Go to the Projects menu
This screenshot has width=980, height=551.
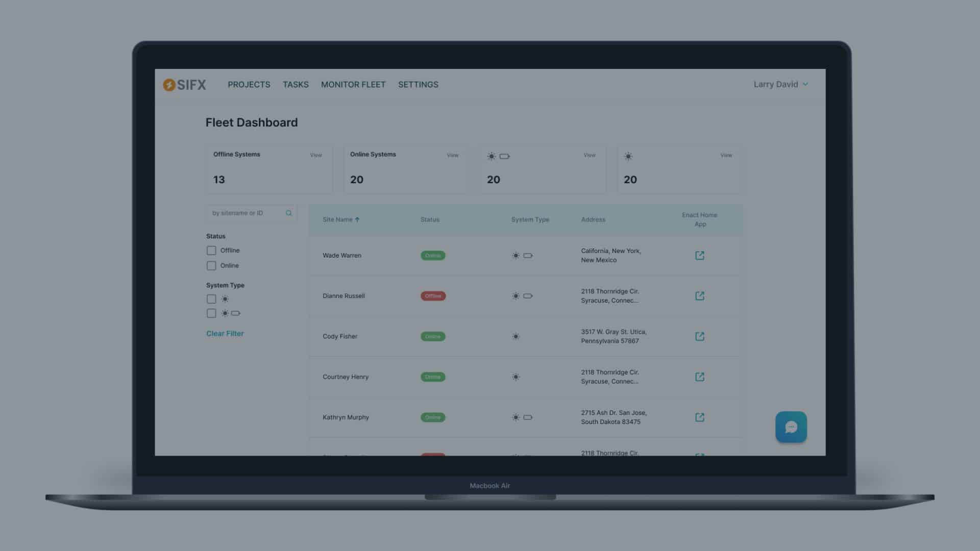[249, 85]
